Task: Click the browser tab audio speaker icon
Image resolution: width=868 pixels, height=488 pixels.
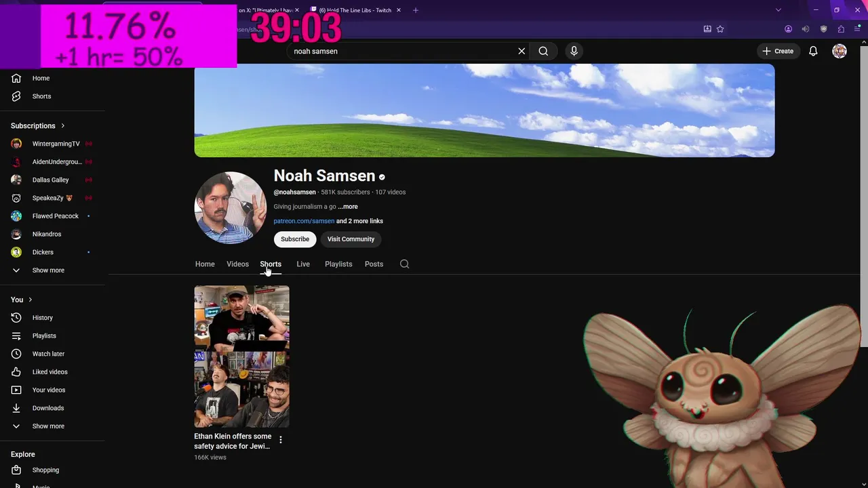Action: point(806,29)
